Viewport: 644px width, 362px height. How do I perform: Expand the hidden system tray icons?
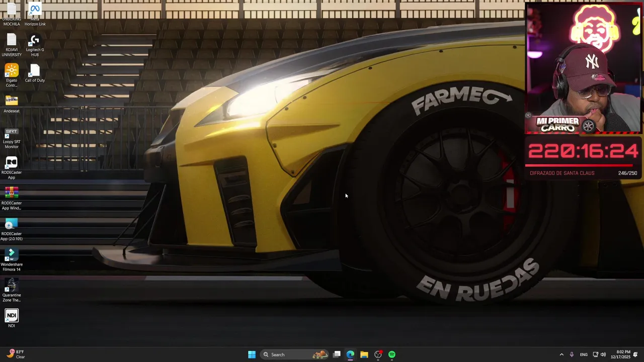(x=561, y=354)
